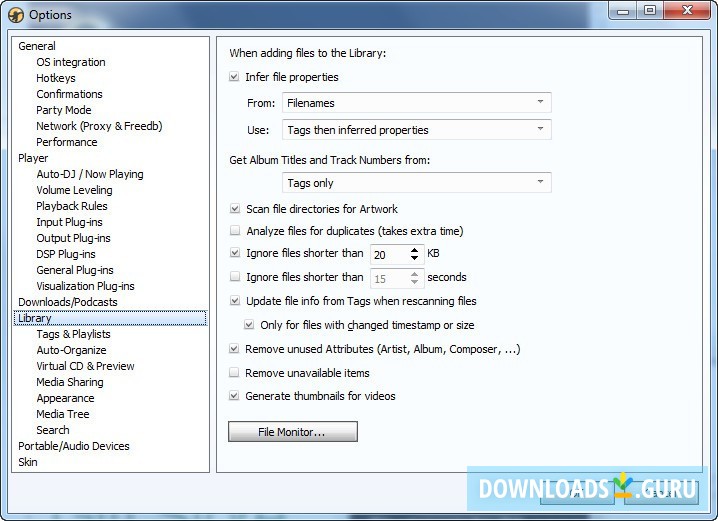Open OS integration settings
The height and width of the screenshot is (521, 718).
(x=71, y=62)
